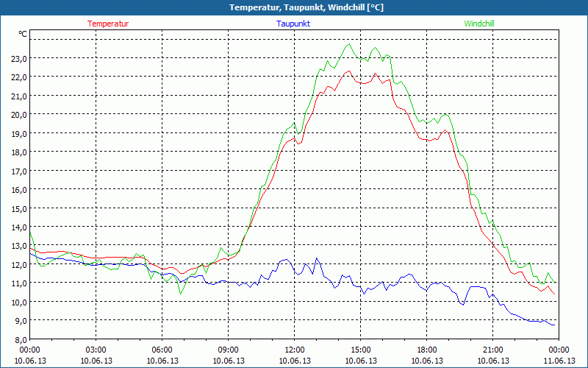
Task: Click the red Temperatur legend label
Action: [x=108, y=24]
